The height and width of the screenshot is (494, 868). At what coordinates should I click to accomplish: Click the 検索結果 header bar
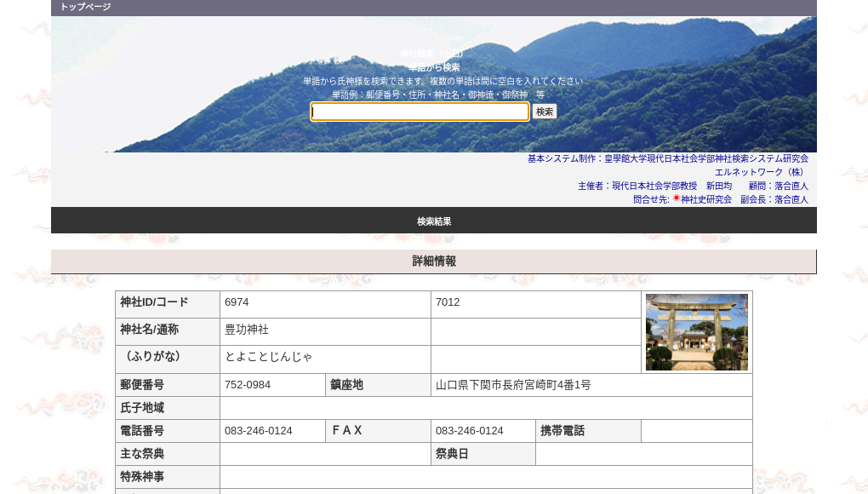coord(434,220)
